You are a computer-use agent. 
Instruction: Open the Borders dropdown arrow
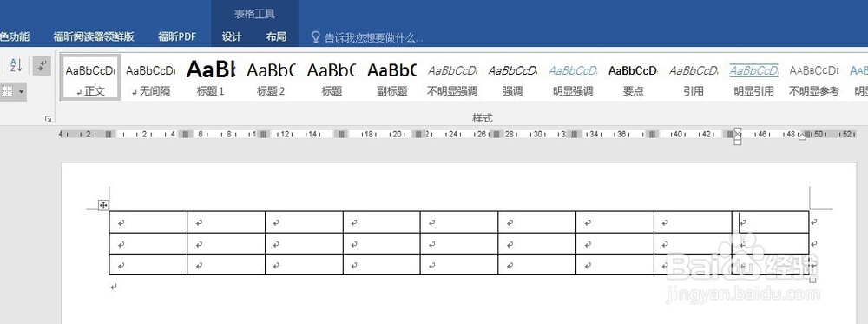tap(22, 91)
